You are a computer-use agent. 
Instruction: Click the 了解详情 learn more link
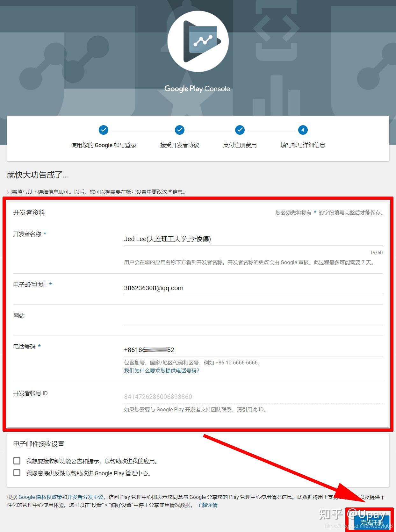tap(207, 505)
